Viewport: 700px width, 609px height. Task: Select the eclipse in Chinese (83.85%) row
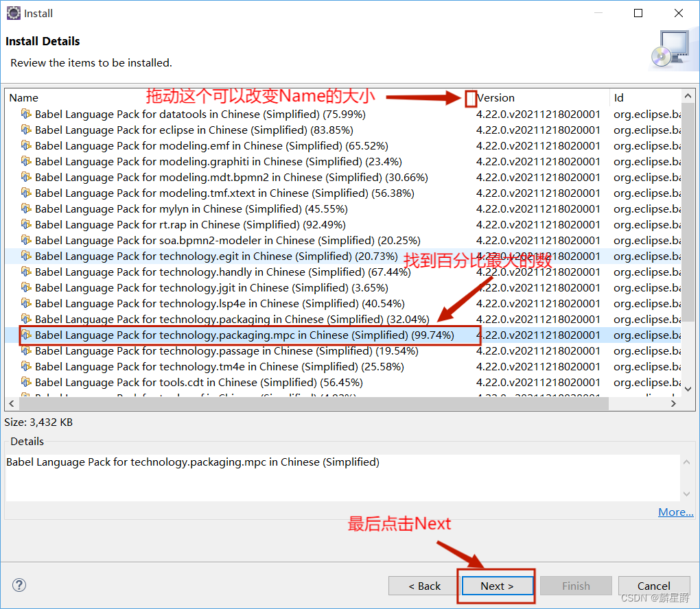point(343,130)
